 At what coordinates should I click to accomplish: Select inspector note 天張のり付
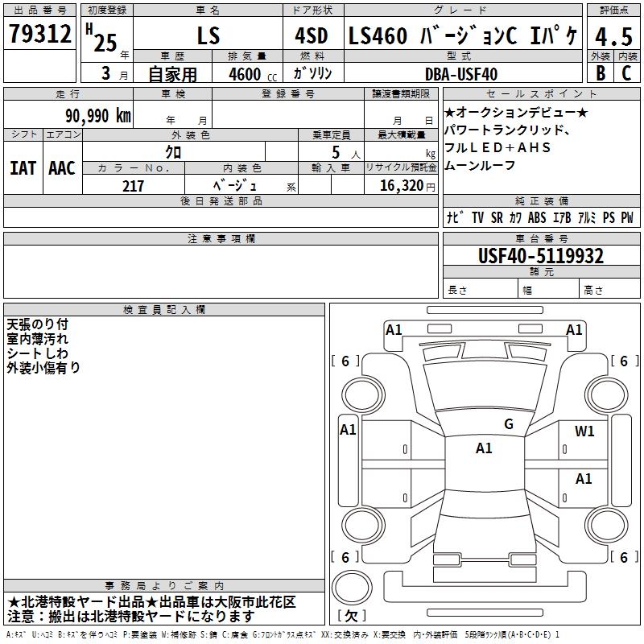(37, 324)
